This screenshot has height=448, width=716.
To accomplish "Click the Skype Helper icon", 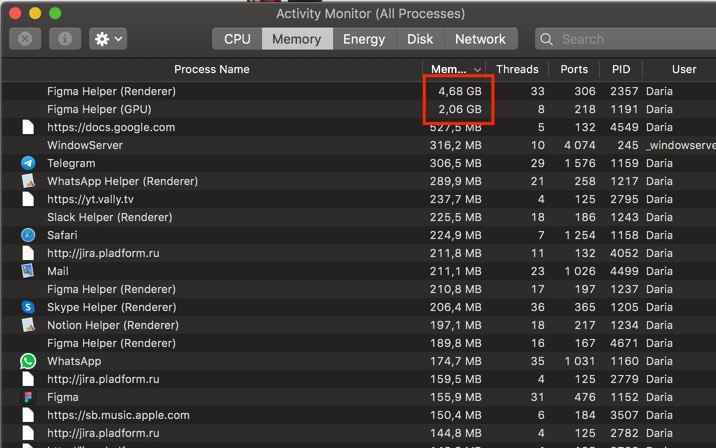I will 28,307.
